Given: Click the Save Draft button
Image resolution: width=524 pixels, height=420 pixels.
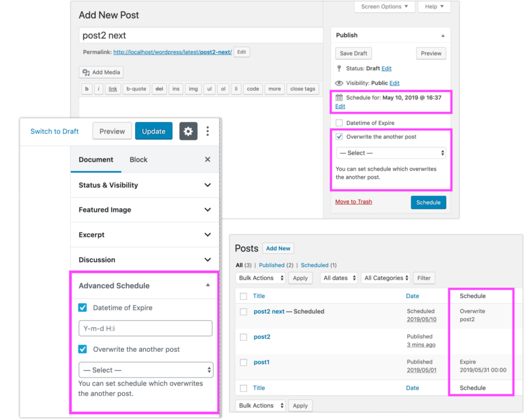Looking at the screenshot, I should click(353, 53).
